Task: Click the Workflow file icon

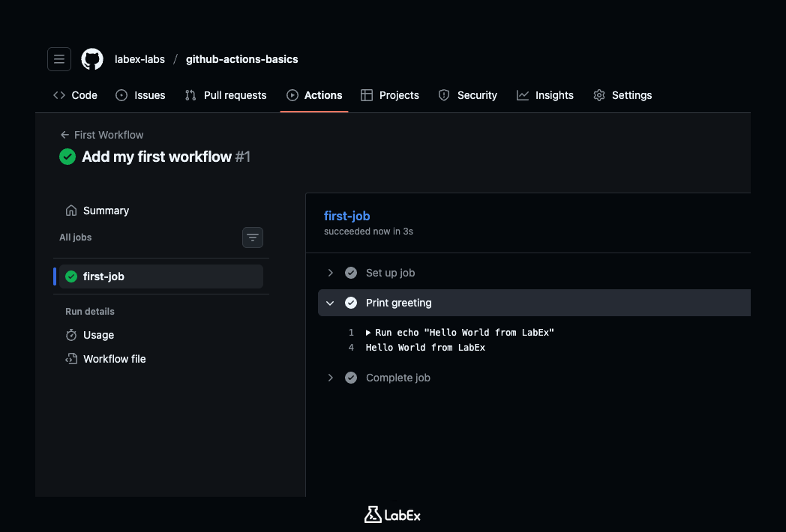Action: [71, 359]
